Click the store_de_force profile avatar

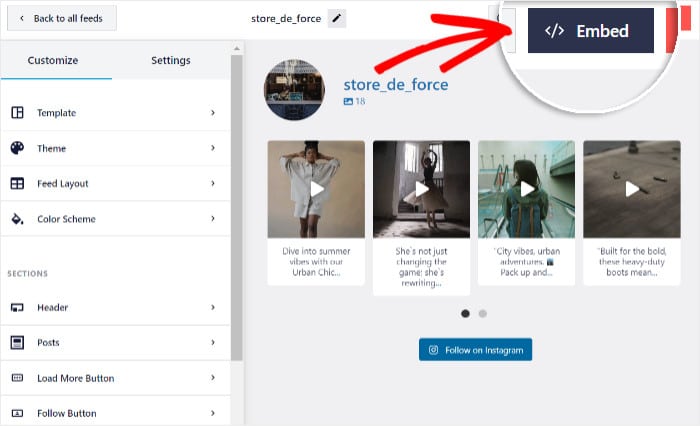tap(294, 90)
